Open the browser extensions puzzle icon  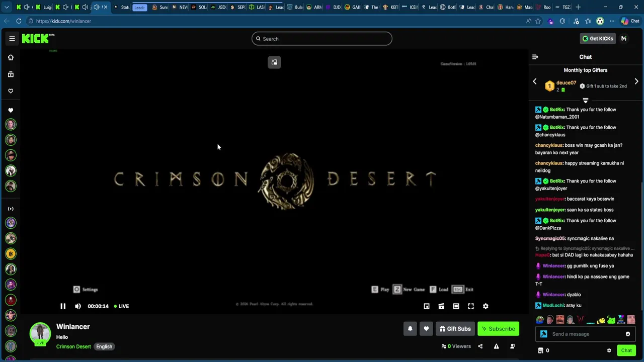(x=562, y=21)
